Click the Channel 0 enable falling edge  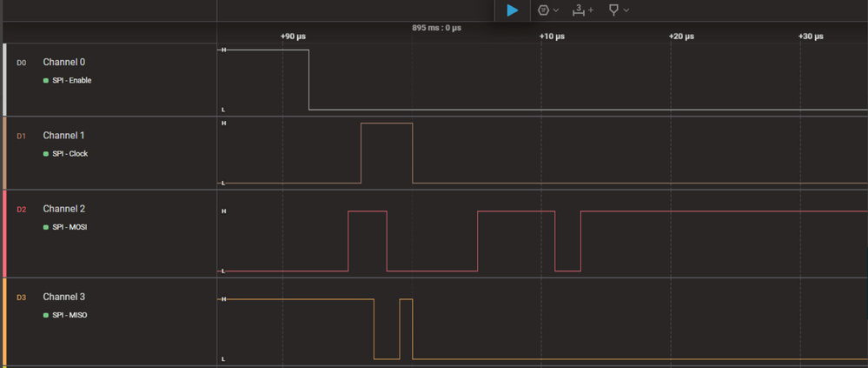point(309,80)
